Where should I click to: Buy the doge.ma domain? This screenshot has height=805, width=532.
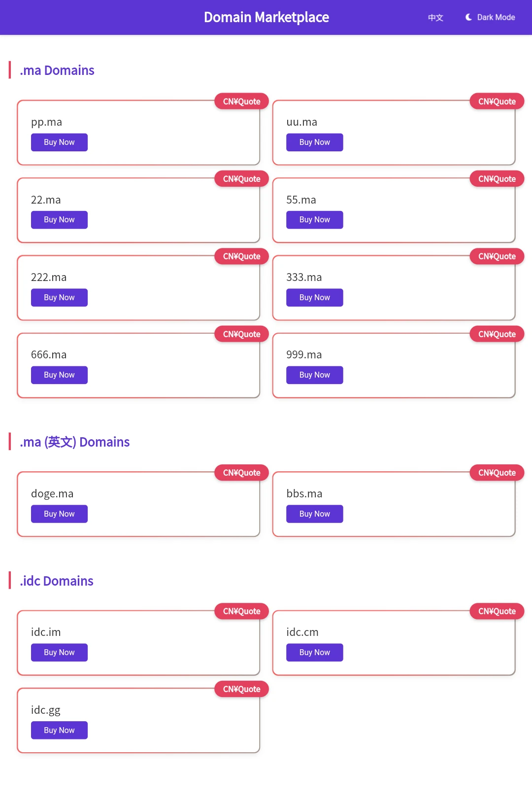[x=59, y=514]
